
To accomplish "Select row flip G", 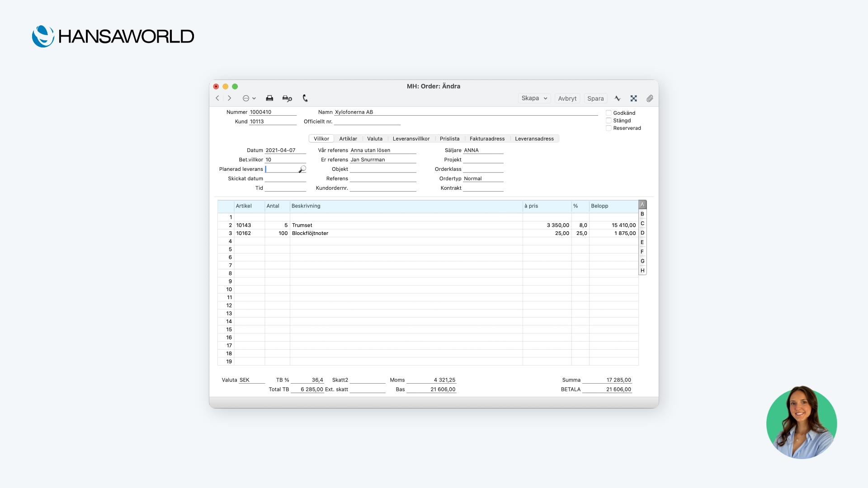I will tap(642, 262).
